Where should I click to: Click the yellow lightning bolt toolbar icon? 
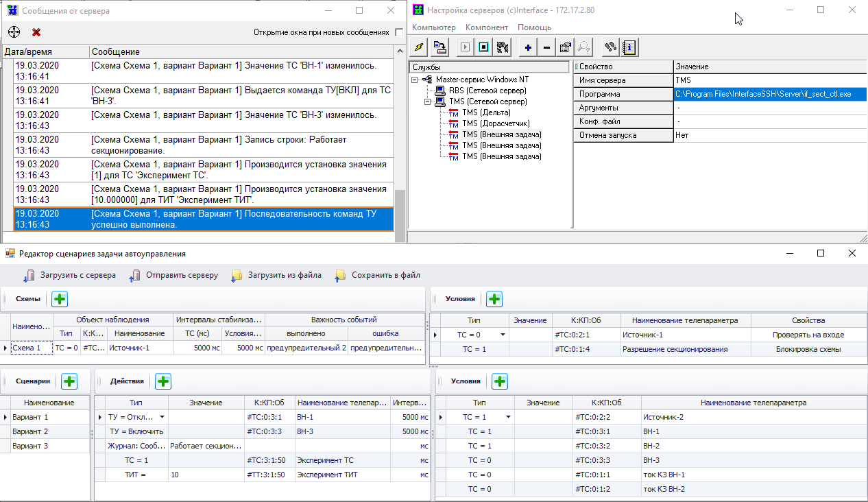420,47
